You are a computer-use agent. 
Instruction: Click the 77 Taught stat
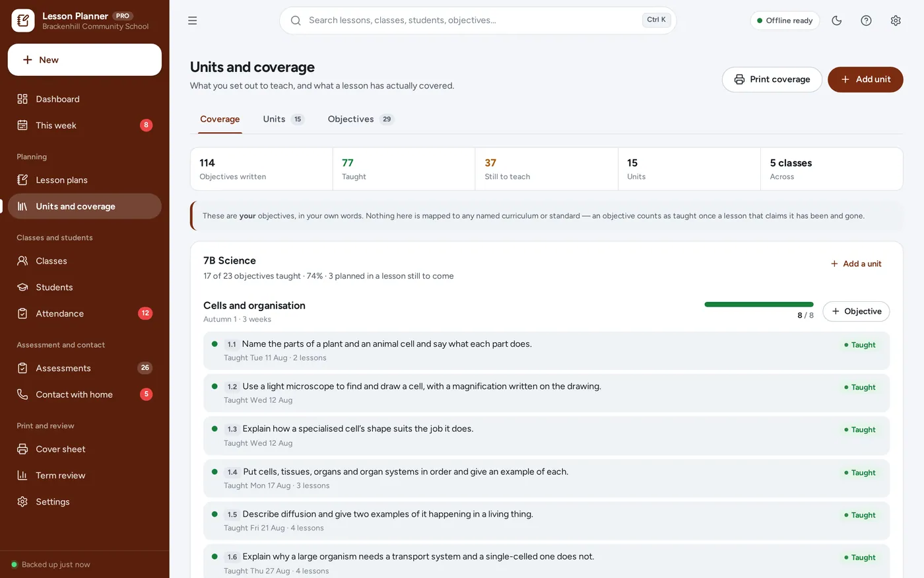pos(404,169)
